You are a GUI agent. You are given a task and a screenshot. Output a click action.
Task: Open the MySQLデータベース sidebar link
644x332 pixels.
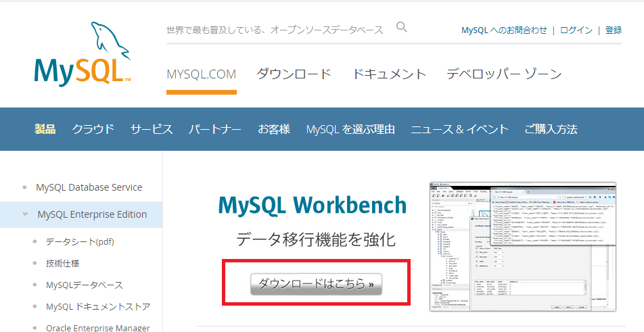tap(84, 285)
